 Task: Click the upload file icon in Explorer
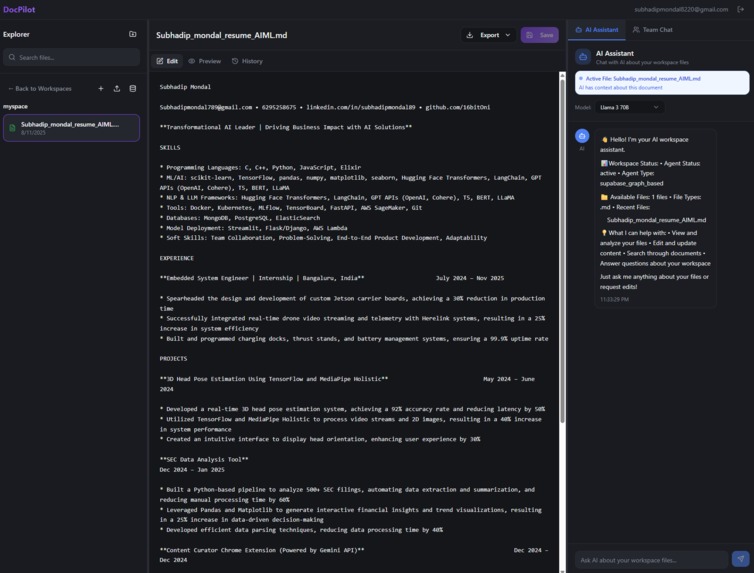[117, 88]
